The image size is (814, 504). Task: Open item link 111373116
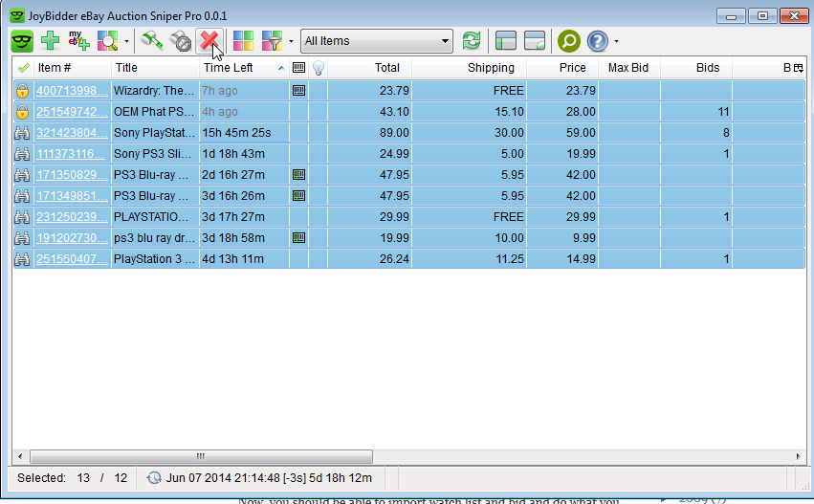click(72, 154)
